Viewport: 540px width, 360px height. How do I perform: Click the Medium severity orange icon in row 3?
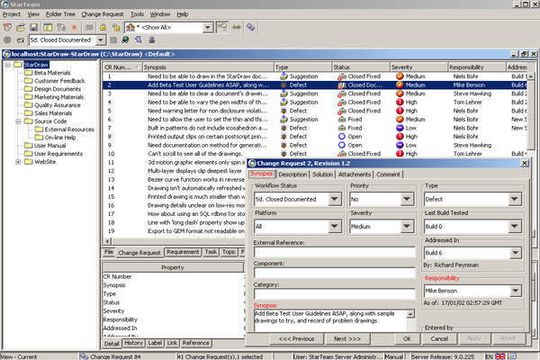tap(400, 93)
